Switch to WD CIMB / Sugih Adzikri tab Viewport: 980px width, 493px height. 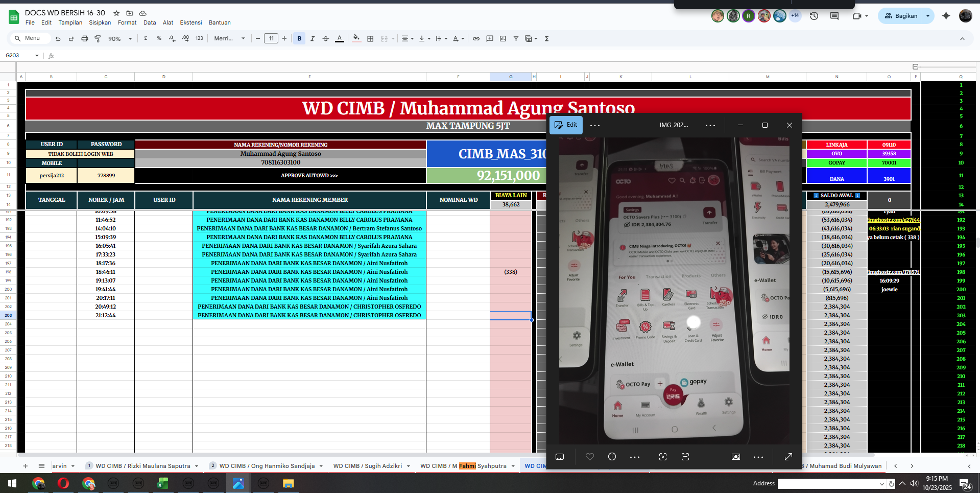(367, 466)
